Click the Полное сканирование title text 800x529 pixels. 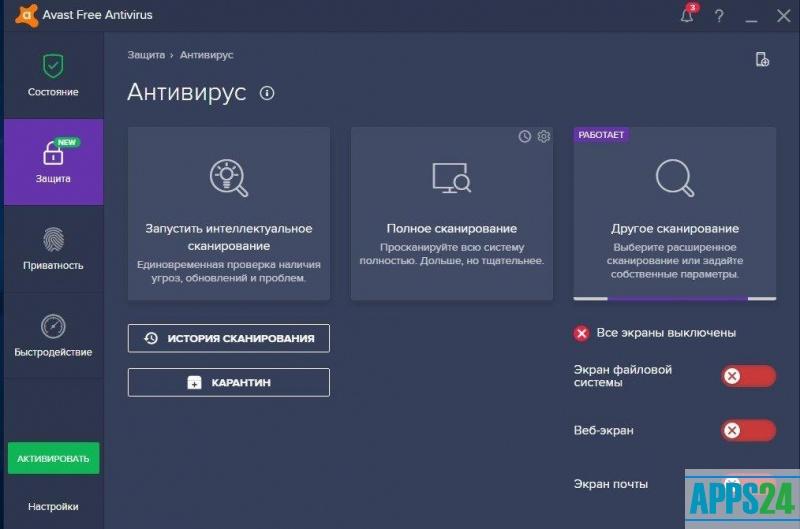[x=452, y=229]
